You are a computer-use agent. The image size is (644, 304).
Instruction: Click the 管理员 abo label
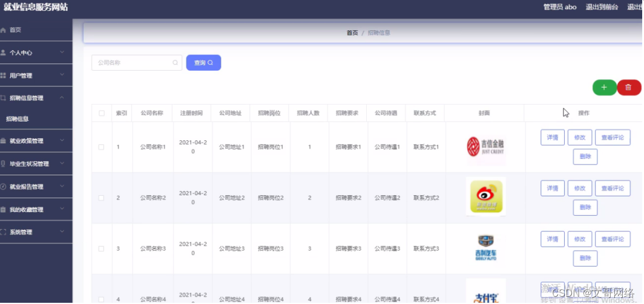(x=560, y=7)
